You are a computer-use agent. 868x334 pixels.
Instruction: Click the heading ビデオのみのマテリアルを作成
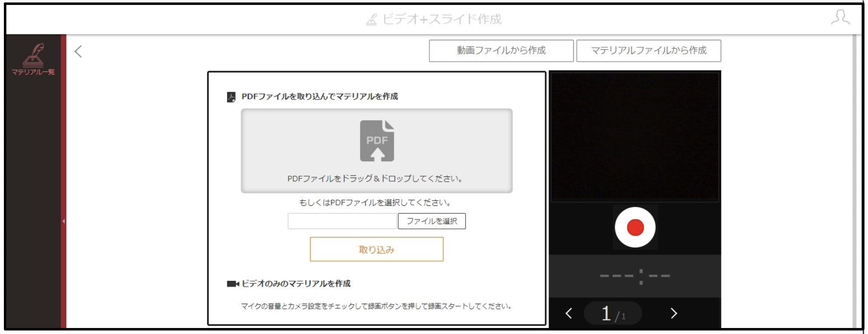(296, 284)
